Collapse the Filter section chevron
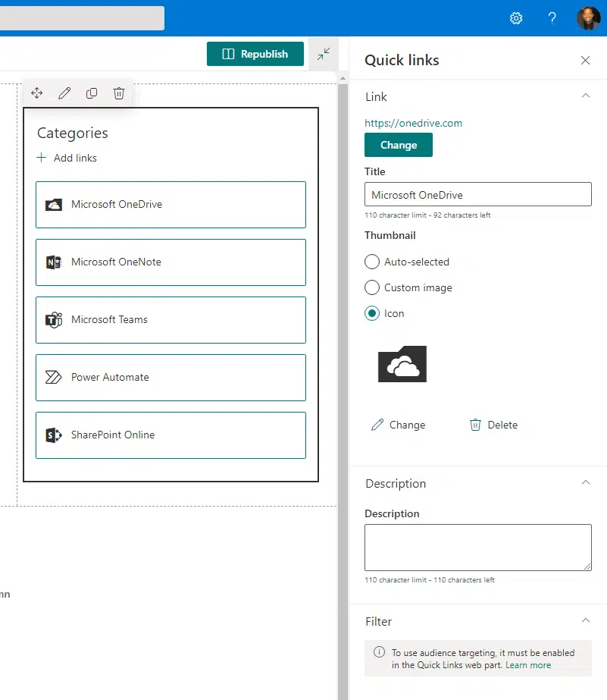This screenshot has height=700, width=607. point(586,620)
